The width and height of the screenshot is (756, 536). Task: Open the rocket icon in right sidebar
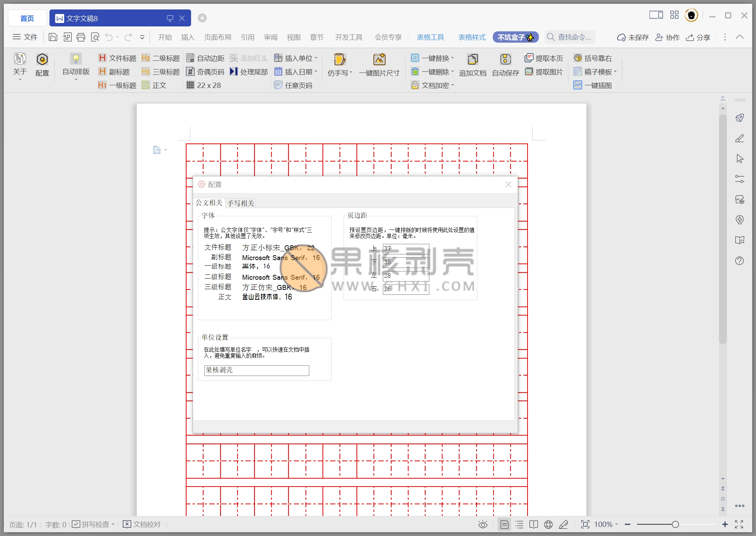[x=739, y=118]
